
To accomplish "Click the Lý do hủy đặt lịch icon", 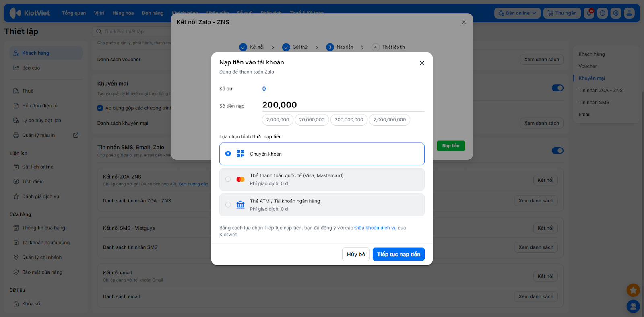I will pos(16,121).
